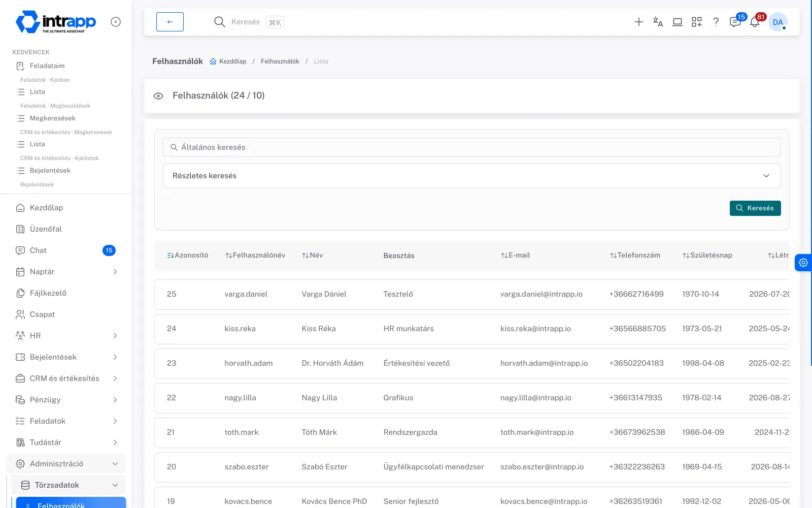
Task: Click the Kezdőlap breadcrumb text
Action: click(233, 61)
